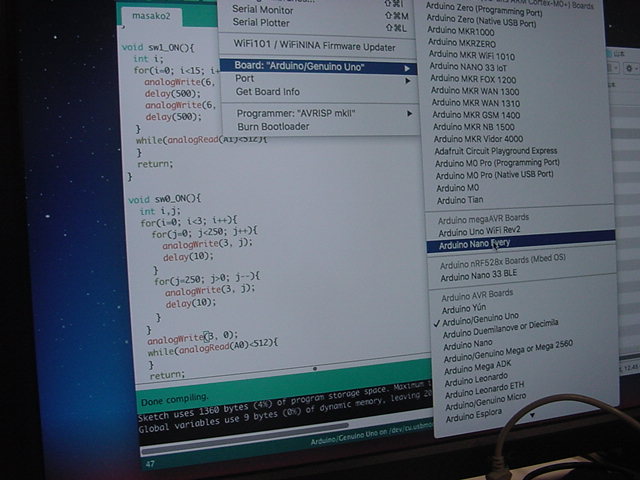Click the console pane divider handle dot
This screenshot has height=480, width=640.
[x=315, y=369]
